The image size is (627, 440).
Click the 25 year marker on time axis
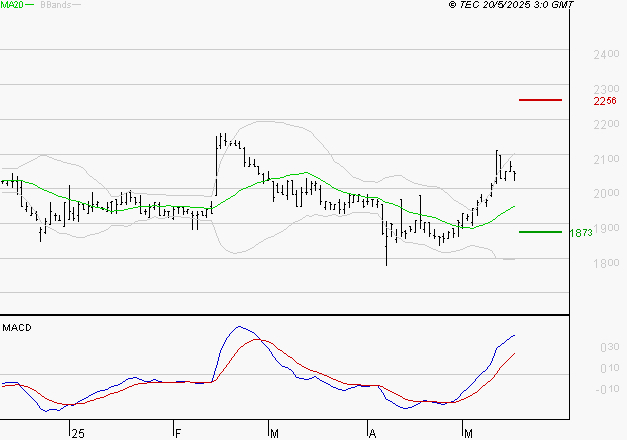77,432
